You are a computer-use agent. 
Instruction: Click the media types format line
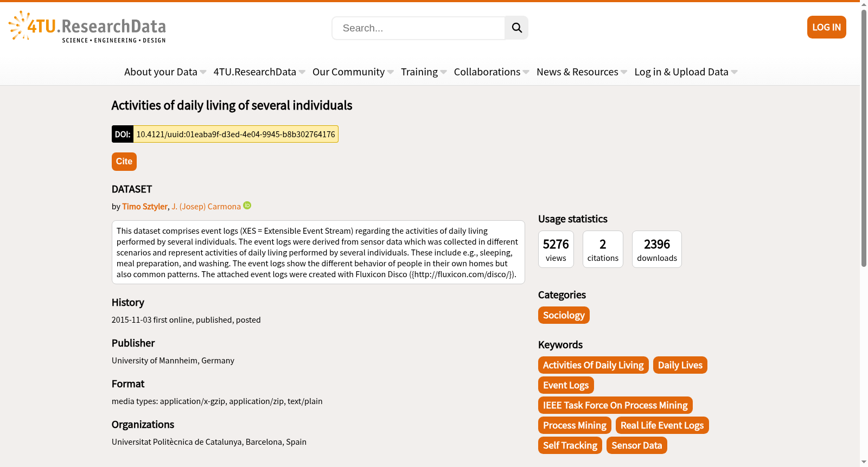(x=217, y=401)
